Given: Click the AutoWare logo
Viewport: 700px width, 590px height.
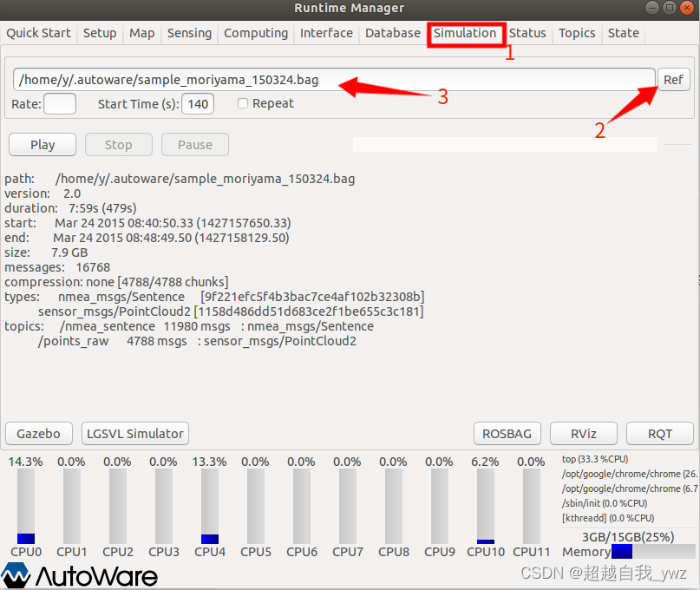Looking at the screenshot, I should 80,574.
